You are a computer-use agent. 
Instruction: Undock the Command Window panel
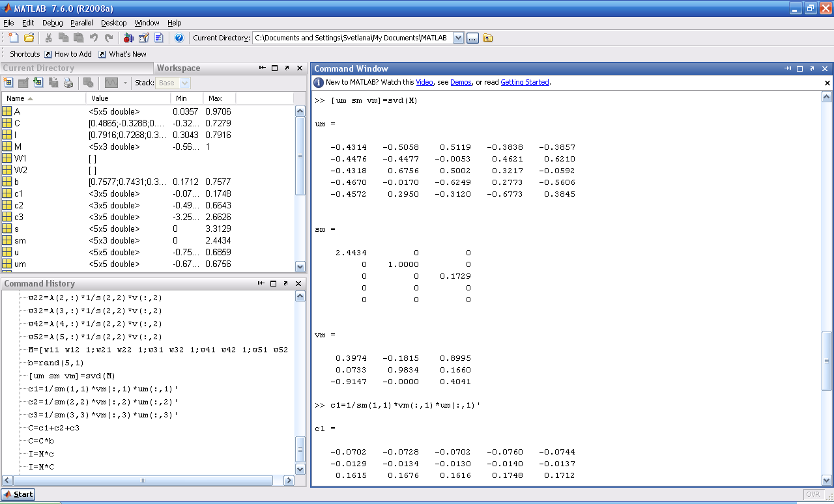pos(812,68)
